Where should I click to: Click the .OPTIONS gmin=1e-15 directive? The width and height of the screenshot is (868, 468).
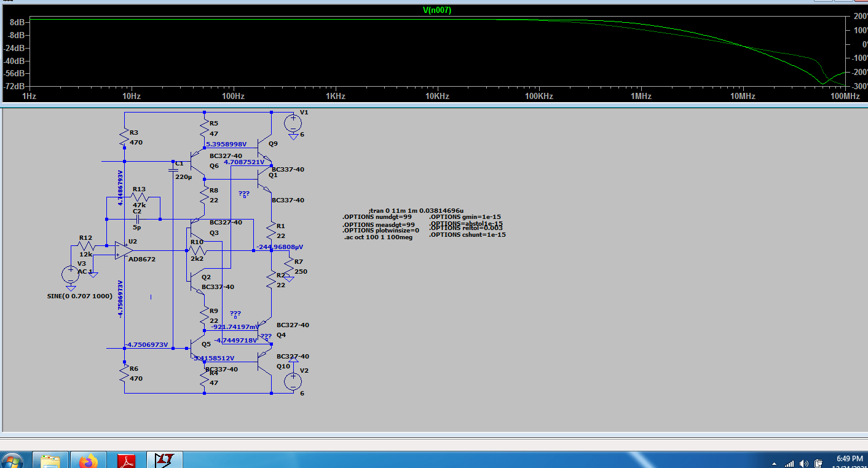[x=465, y=217]
